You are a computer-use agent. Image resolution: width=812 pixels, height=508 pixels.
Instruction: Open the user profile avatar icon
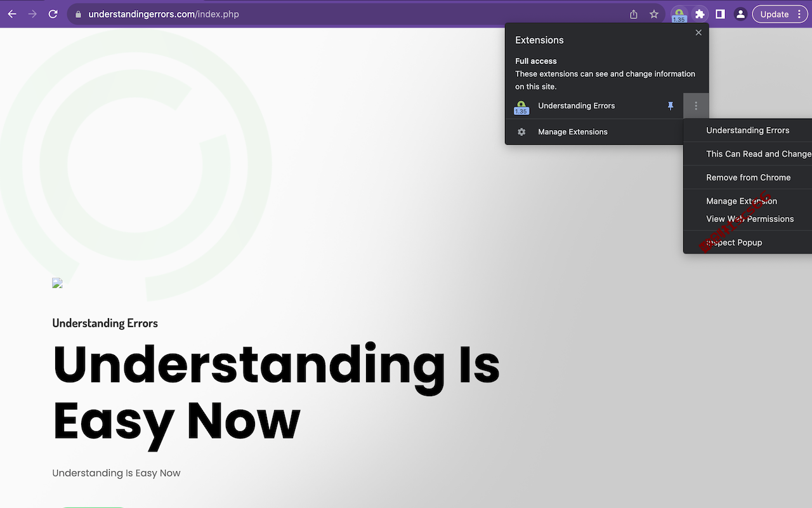[x=740, y=14]
